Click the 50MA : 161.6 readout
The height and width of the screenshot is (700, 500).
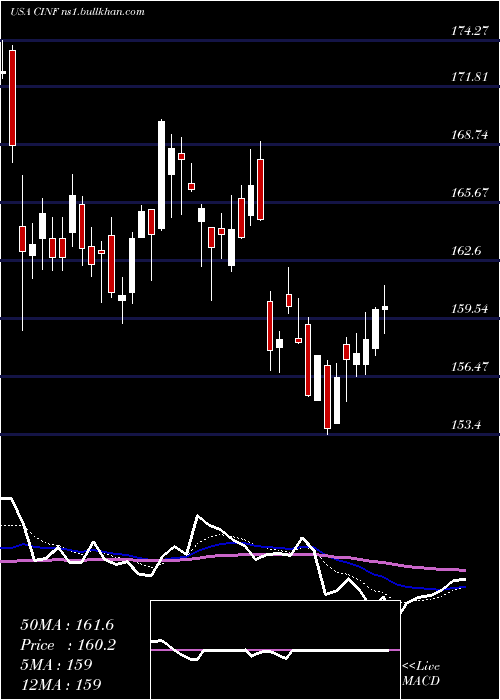click(x=68, y=625)
